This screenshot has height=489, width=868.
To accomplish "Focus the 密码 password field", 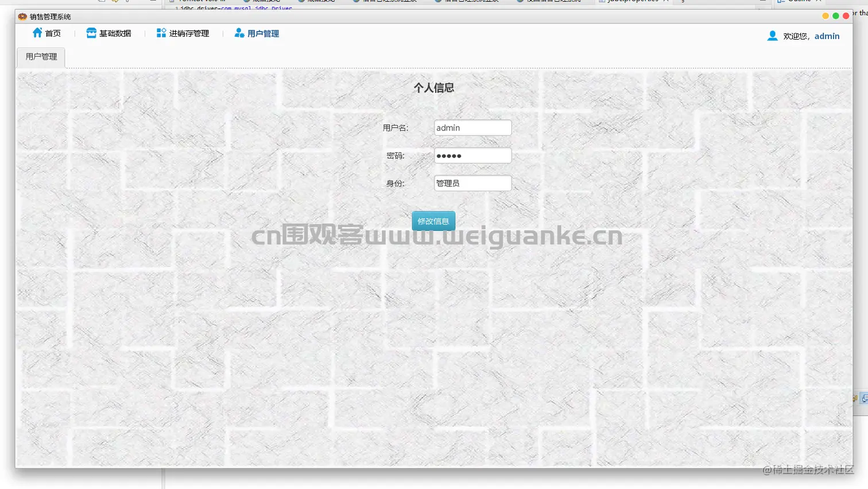I will (472, 155).
